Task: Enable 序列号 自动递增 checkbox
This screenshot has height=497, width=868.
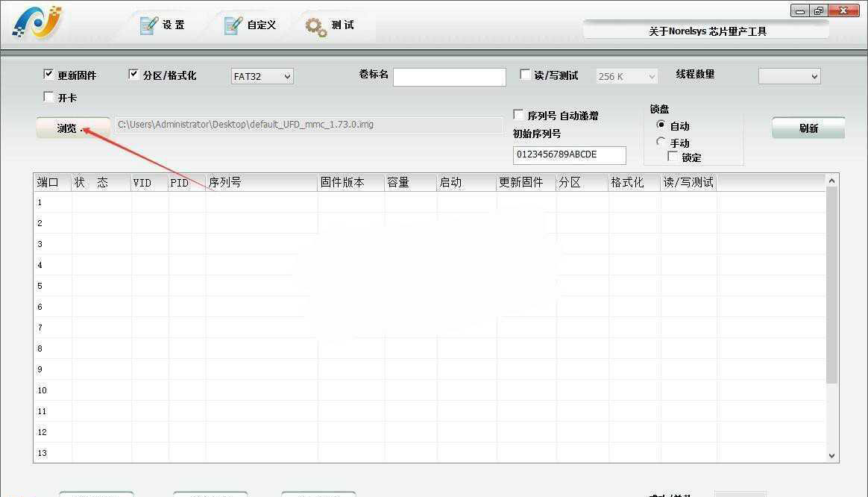Action: tap(519, 115)
